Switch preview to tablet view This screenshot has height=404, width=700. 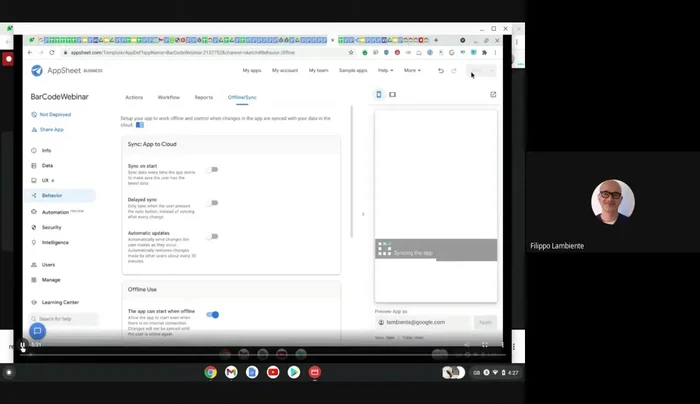click(x=392, y=95)
